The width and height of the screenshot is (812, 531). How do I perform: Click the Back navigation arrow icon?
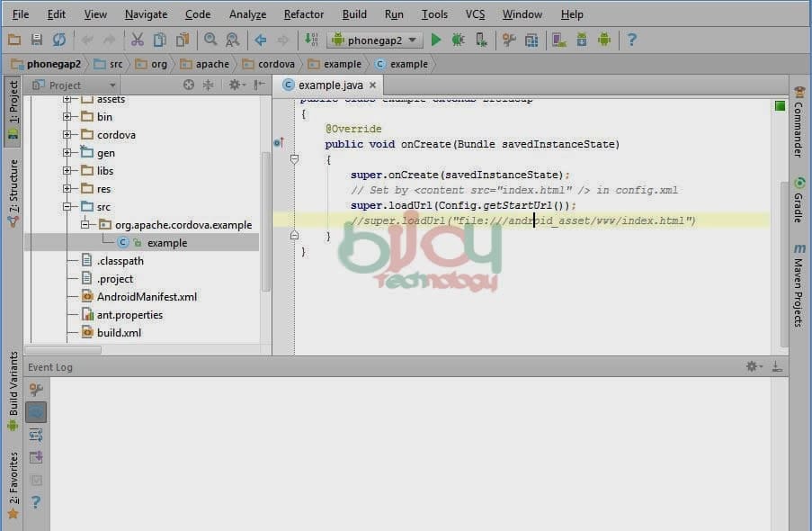tap(261, 40)
